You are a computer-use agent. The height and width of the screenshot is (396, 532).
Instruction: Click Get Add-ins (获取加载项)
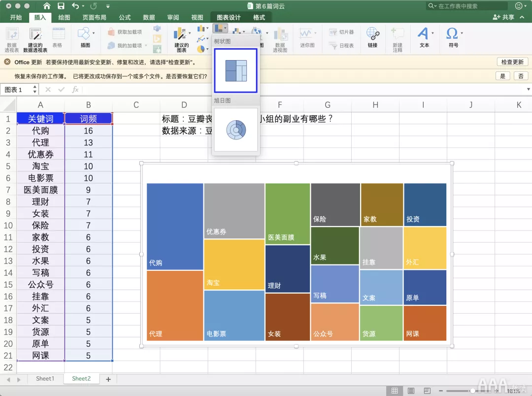(x=125, y=32)
